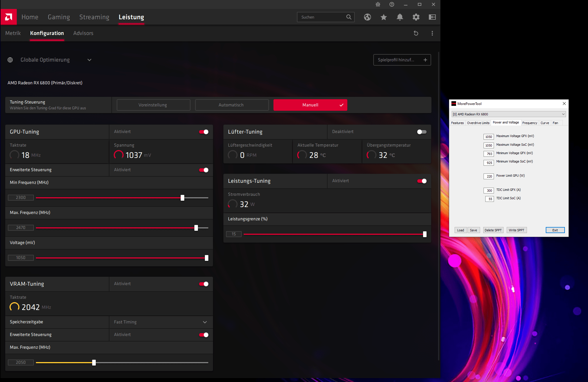
Task: Click the MorePowerTool title bar app icon
Action: point(454,104)
